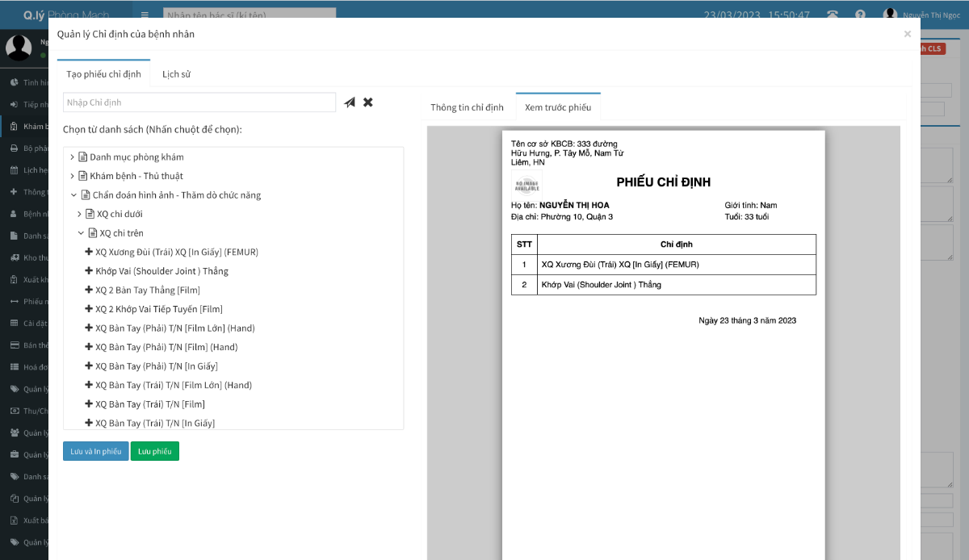969x560 pixels.
Task: Collapse "Chẩn đoán hình ảnh - Thăm dò chức năng"
Action: pyautogui.click(x=73, y=194)
